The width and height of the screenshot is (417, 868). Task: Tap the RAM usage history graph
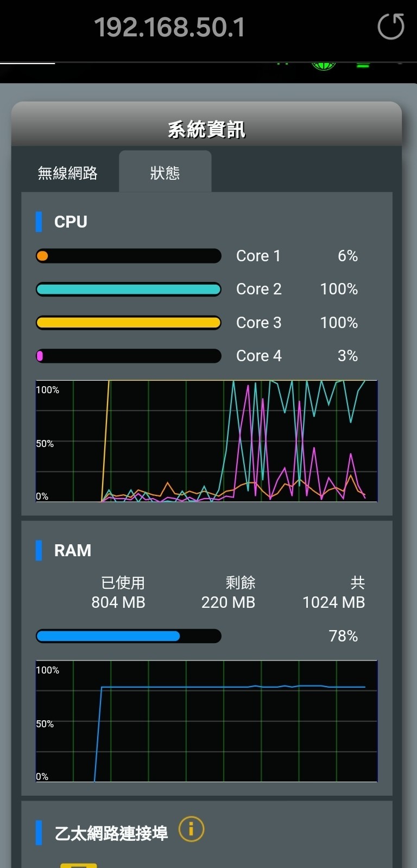206,721
